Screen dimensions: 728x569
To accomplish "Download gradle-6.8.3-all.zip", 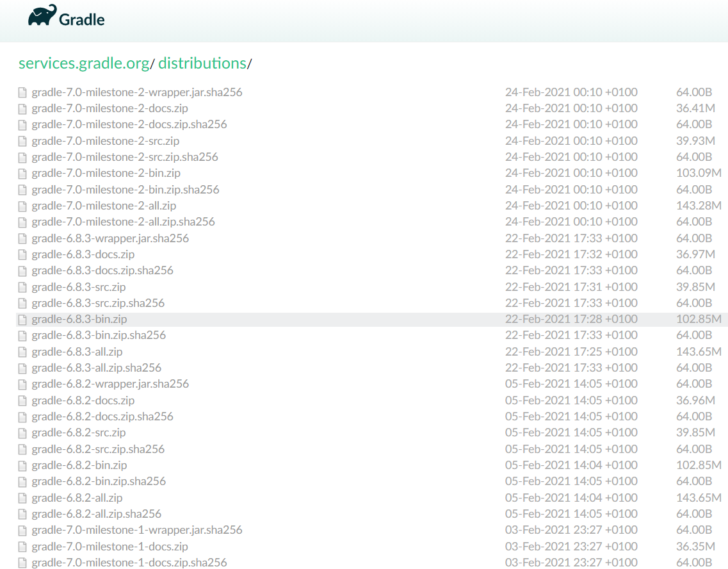I will 77,352.
